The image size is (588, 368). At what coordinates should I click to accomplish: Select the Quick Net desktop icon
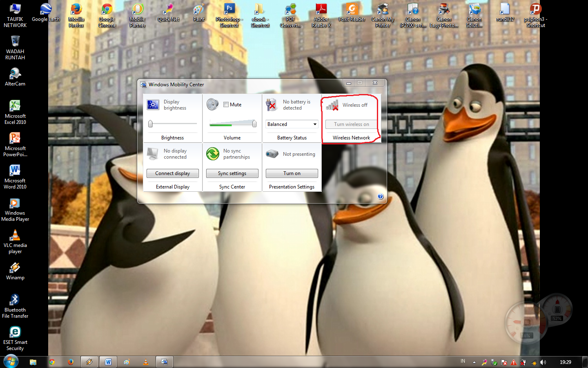point(168,13)
